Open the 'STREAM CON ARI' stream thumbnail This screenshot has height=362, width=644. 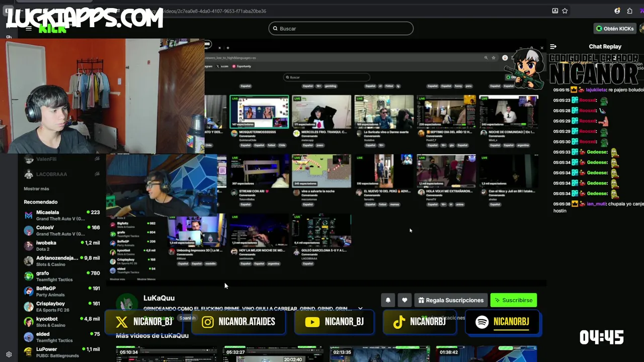[259, 171]
